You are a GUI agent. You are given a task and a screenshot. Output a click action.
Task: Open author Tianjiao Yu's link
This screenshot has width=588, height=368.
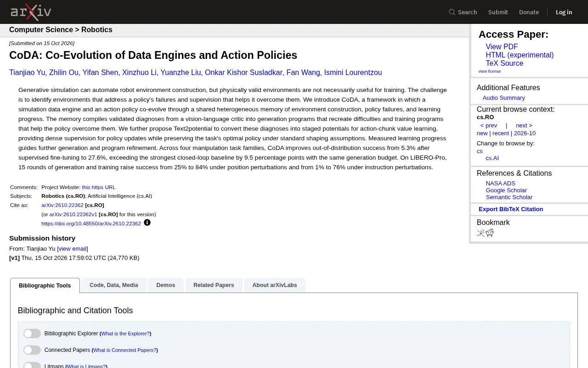[27, 73]
